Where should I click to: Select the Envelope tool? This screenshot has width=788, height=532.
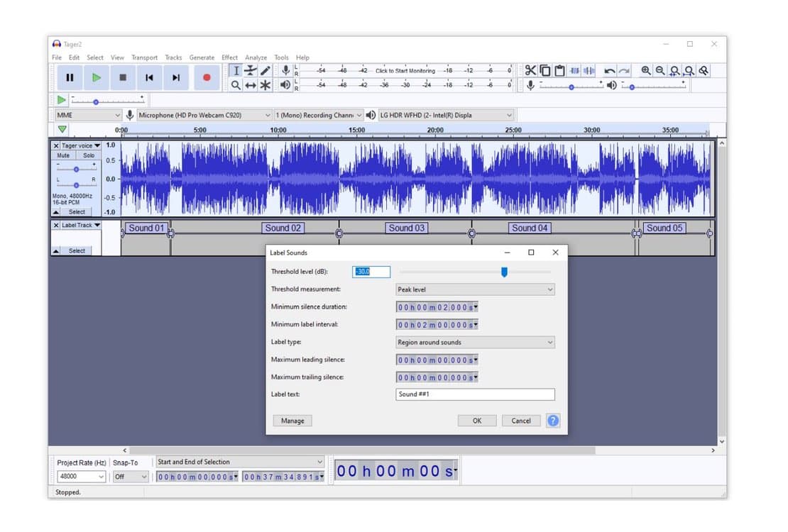coord(251,71)
